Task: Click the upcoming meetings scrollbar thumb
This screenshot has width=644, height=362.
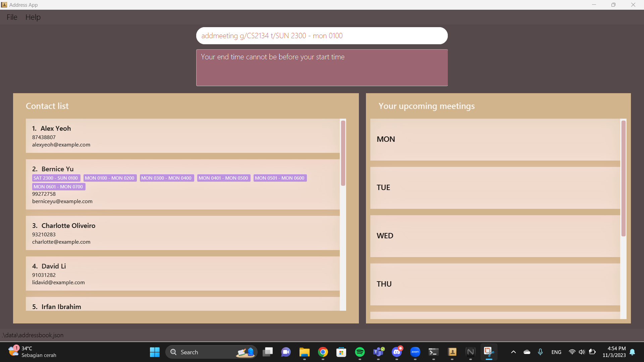Action: click(x=623, y=178)
